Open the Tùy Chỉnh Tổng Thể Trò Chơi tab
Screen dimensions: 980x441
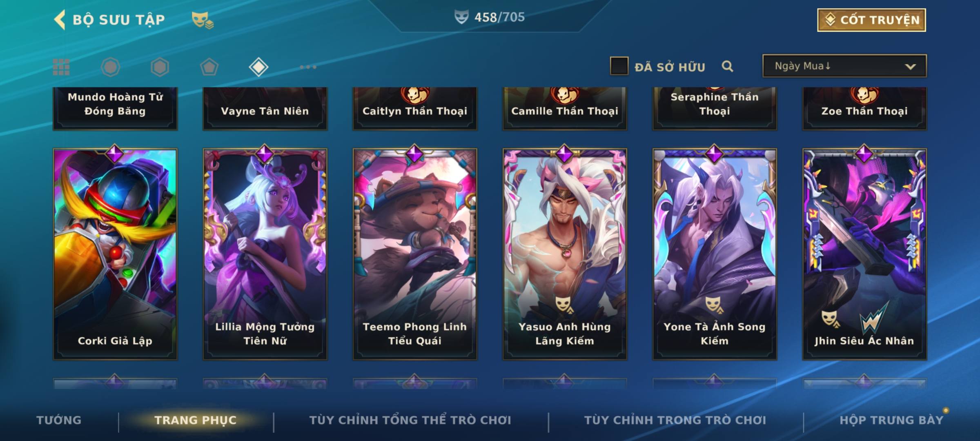pyautogui.click(x=410, y=420)
